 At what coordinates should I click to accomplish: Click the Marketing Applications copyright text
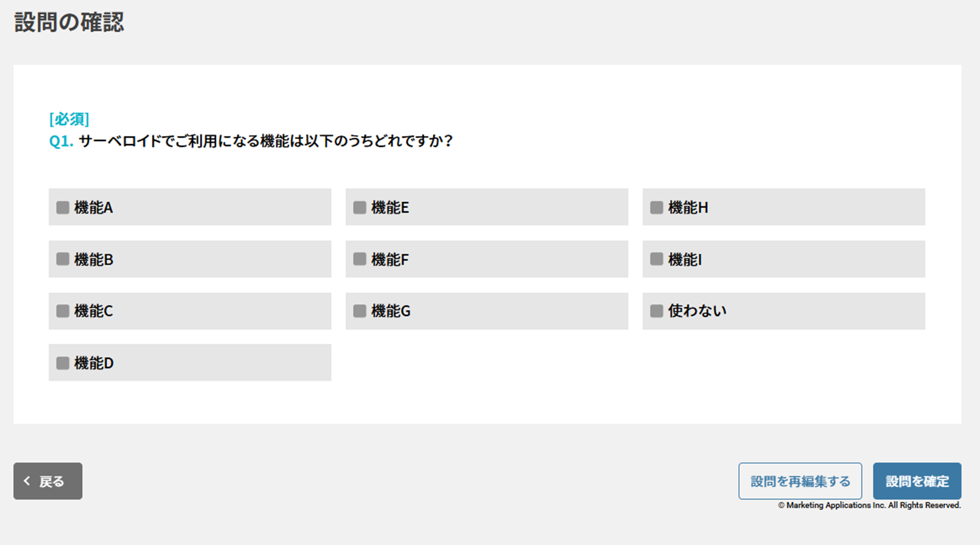(869, 505)
